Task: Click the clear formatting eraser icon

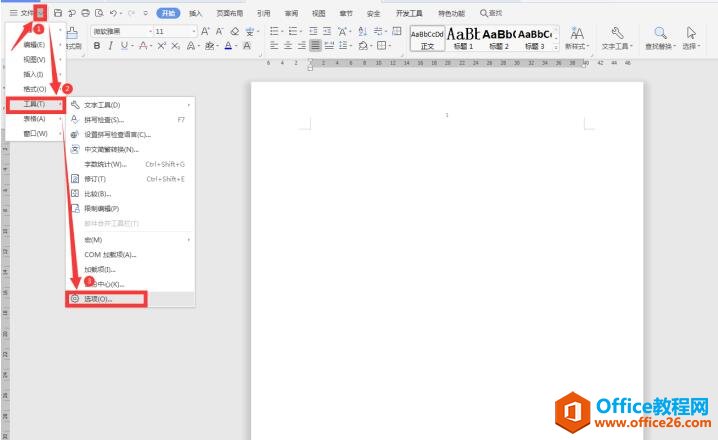Action: click(235, 31)
